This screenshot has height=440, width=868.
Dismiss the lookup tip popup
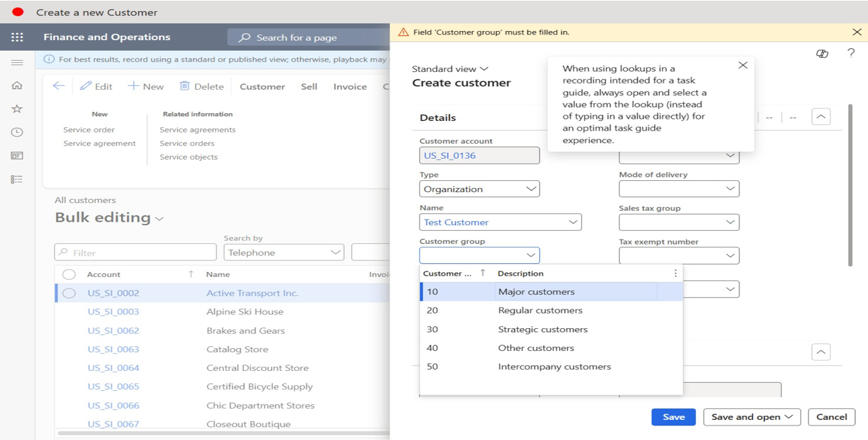click(742, 65)
